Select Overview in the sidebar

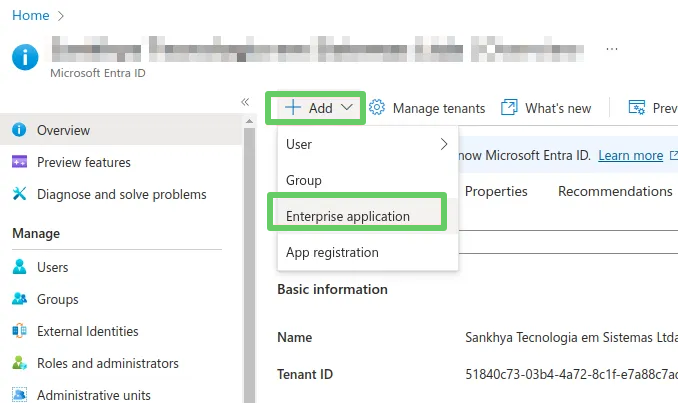click(121, 130)
